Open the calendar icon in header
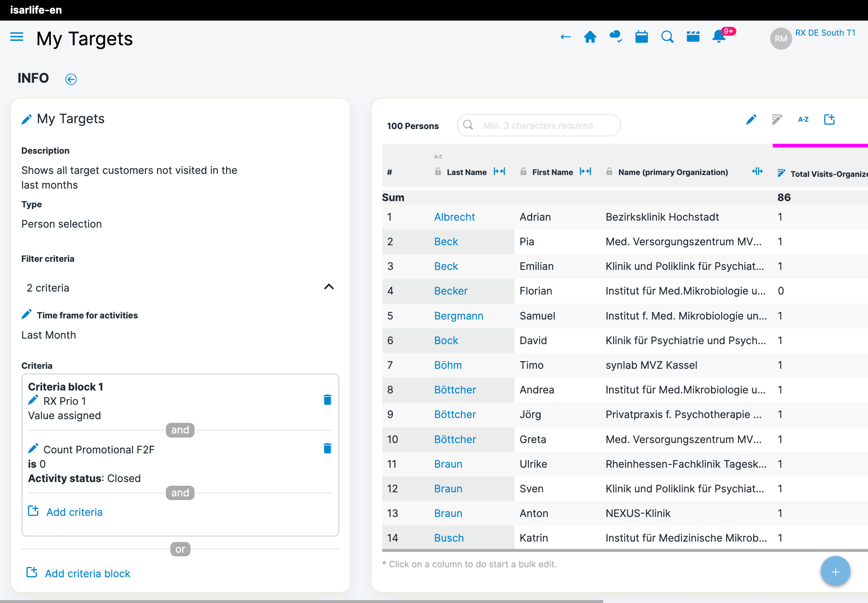The width and height of the screenshot is (868, 603). tap(641, 37)
